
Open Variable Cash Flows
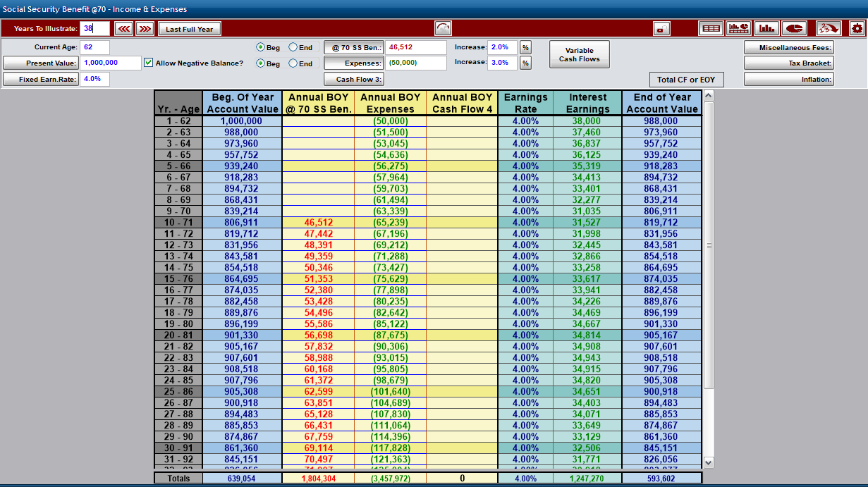(x=580, y=54)
